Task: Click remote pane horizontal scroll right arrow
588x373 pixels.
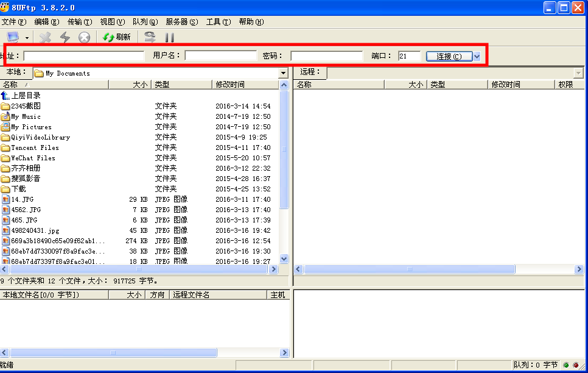Action: (x=579, y=269)
